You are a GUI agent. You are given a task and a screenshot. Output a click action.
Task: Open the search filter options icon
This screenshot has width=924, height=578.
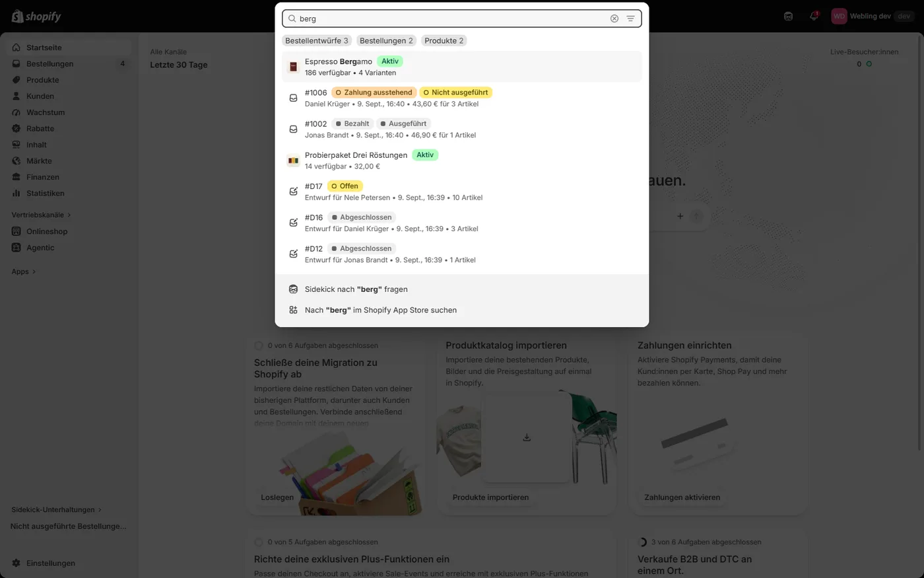(x=631, y=18)
